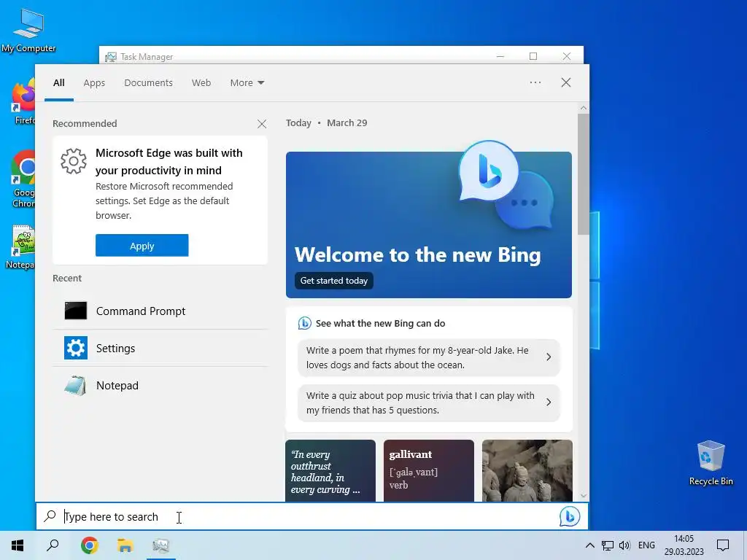The height and width of the screenshot is (560, 747).
Task: Select the Notepad++ desktop shortcut
Action: tap(21, 246)
